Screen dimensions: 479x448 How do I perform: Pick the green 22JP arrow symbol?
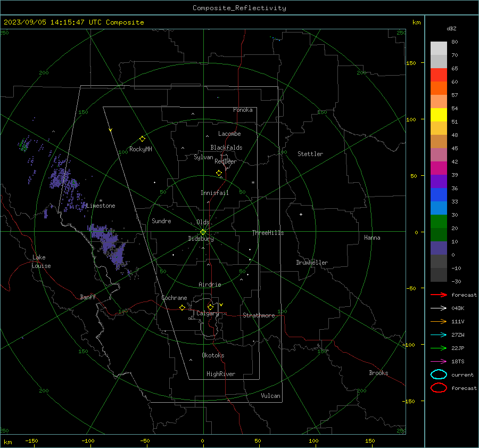point(439,348)
